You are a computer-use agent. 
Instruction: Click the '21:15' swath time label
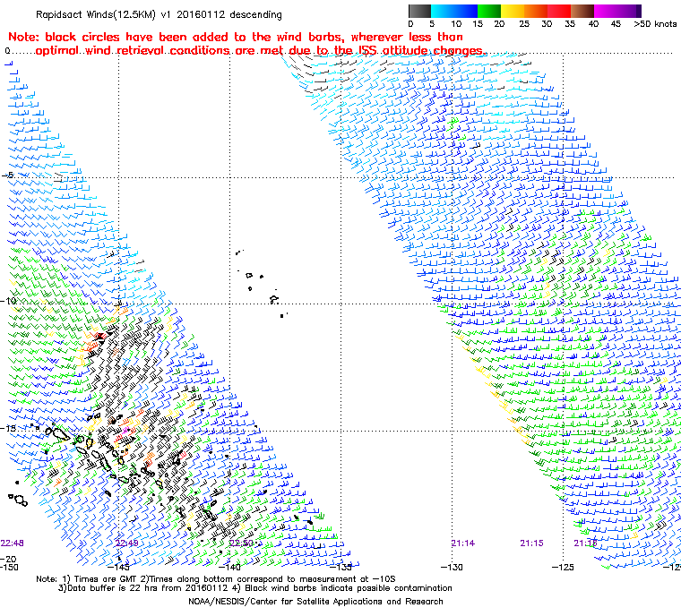pyautogui.click(x=531, y=543)
